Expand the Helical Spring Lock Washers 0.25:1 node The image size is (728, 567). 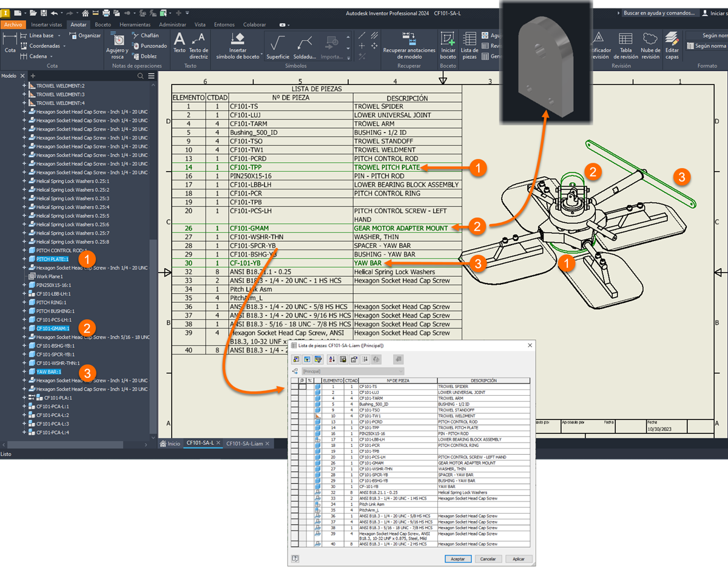pos(24,181)
